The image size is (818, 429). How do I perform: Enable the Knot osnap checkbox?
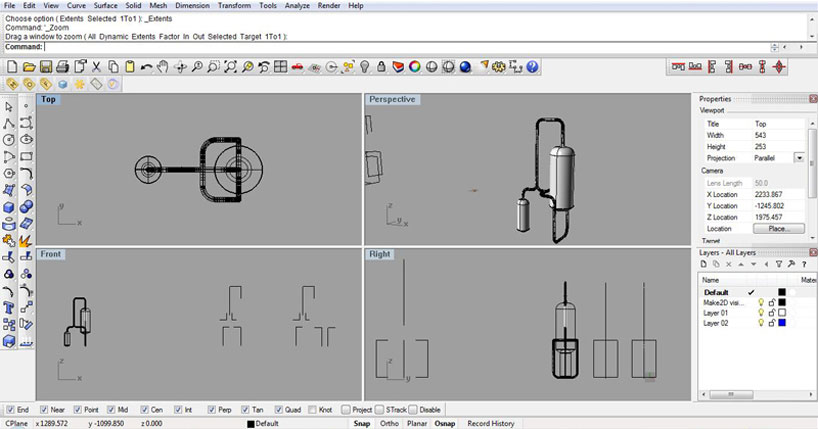click(312, 410)
